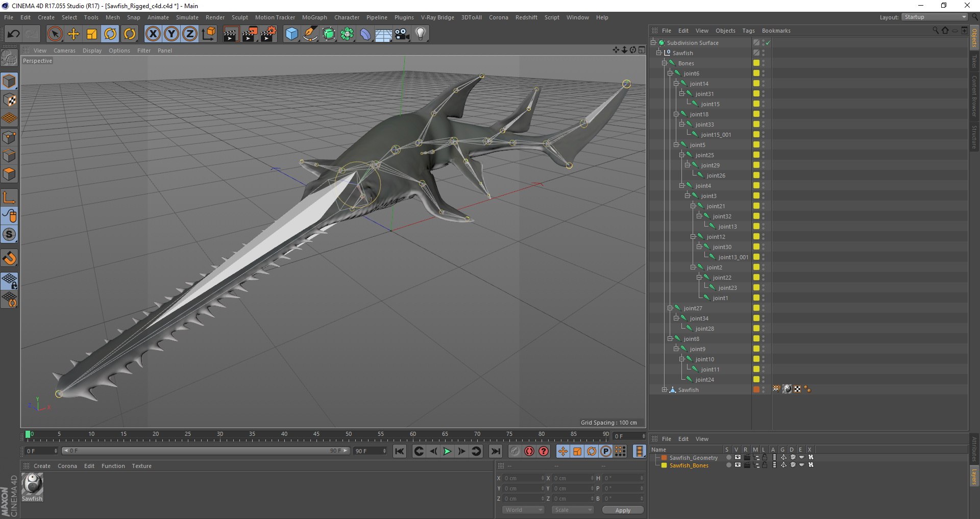Play the animation forward
Viewport: 980px width, 519px height.
click(447, 451)
